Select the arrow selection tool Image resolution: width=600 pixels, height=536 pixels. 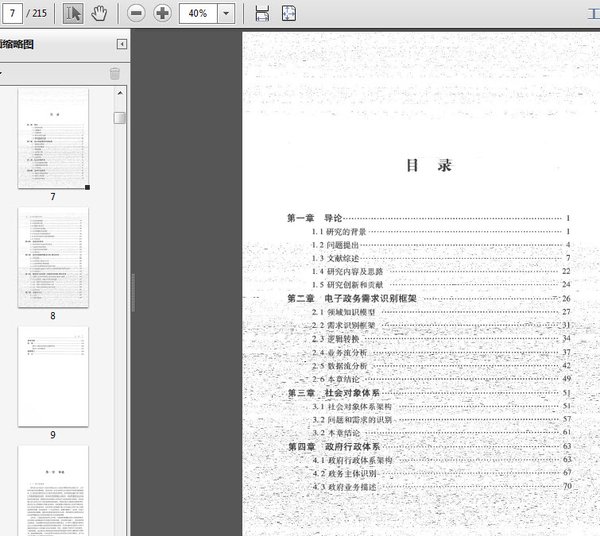tap(73, 13)
